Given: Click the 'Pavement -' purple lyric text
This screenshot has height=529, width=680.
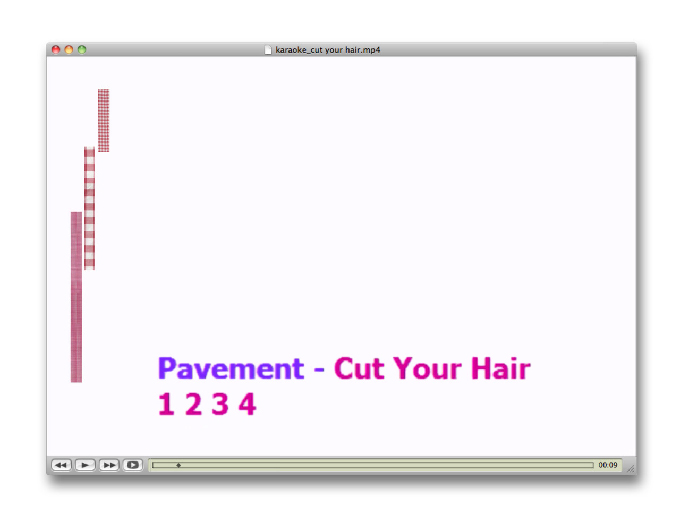Looking at the screenshot, I should 241,369.
